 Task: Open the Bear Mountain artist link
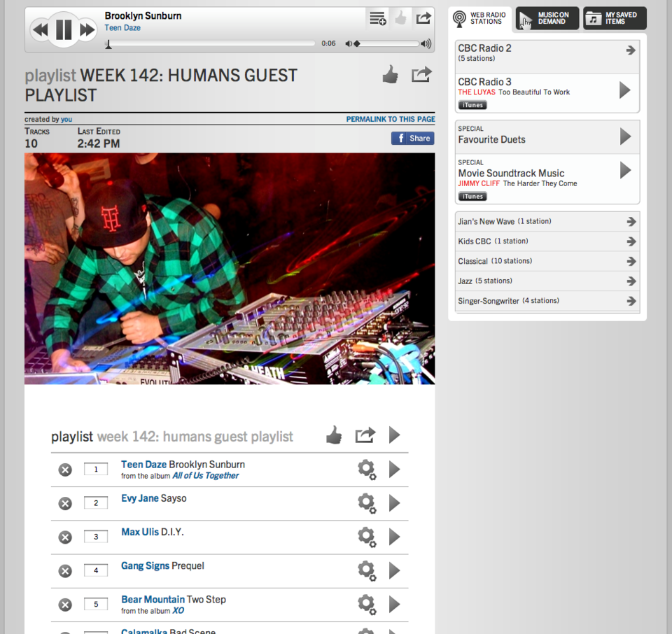click(153, 599)
